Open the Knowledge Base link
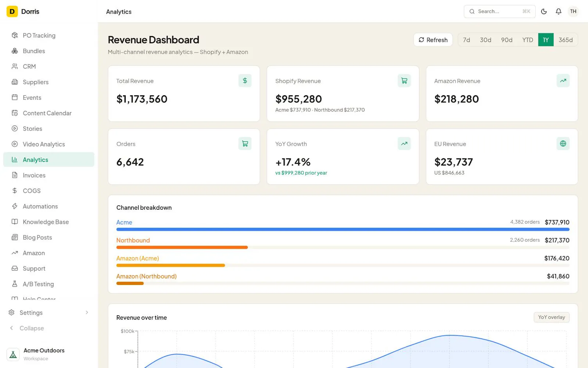Screen dimensions: 588x368 click(49, 222)
